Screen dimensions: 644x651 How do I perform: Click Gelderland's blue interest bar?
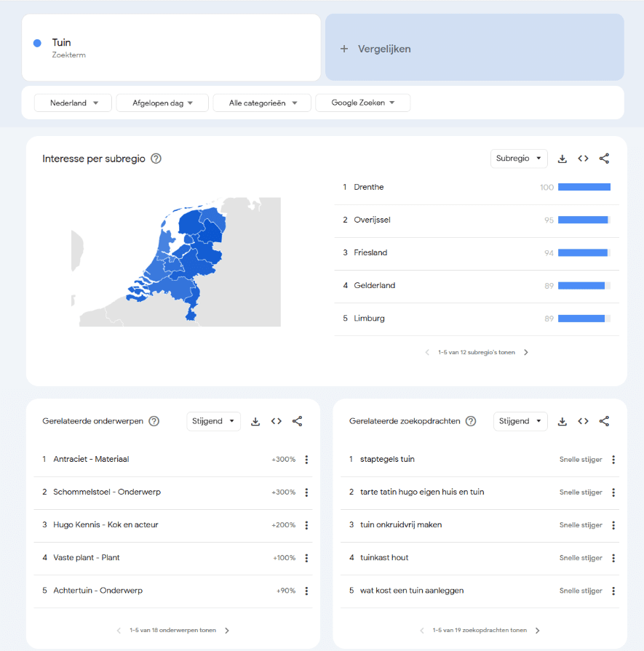[581, 286]
